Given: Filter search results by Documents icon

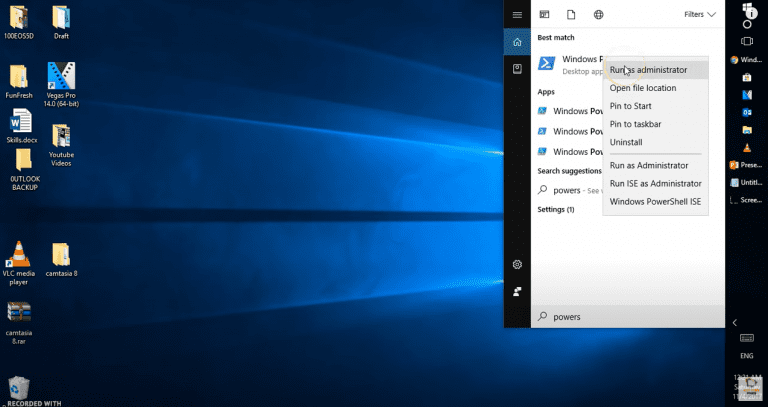Looking at the screenshot, I should pos(571,15).
